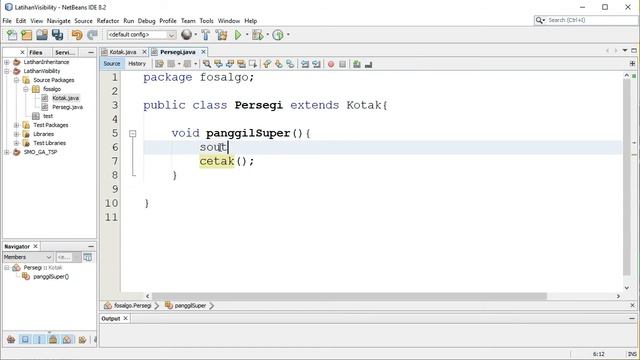Click the editor split plus icon
The width and height of the screenshot is (640, 360).
[x=632, y=64]
